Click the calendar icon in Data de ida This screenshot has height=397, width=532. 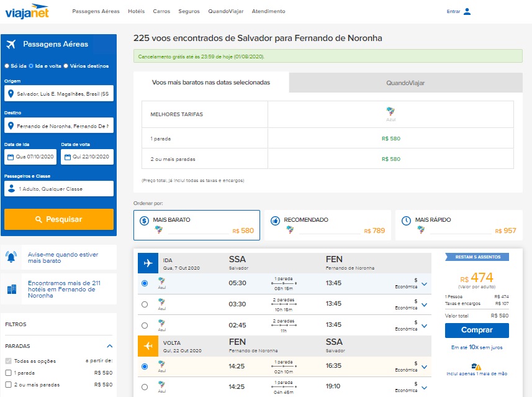[10, 157]
